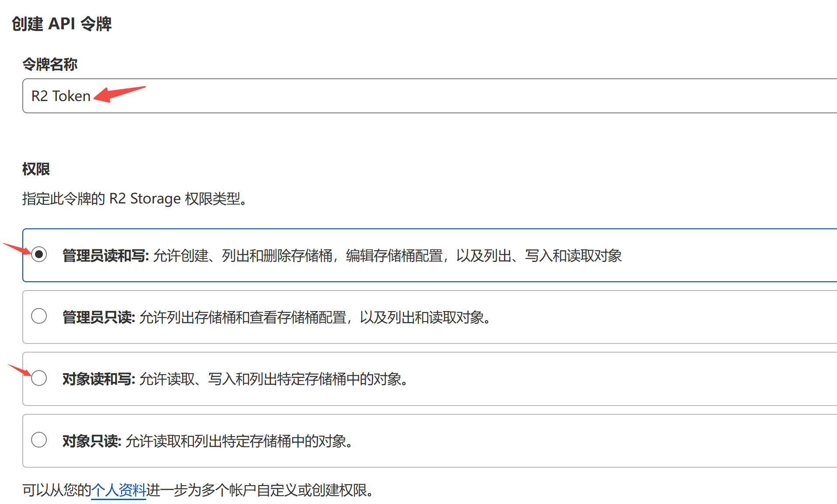Click the R2 Token text in the name field

point(61,96)
